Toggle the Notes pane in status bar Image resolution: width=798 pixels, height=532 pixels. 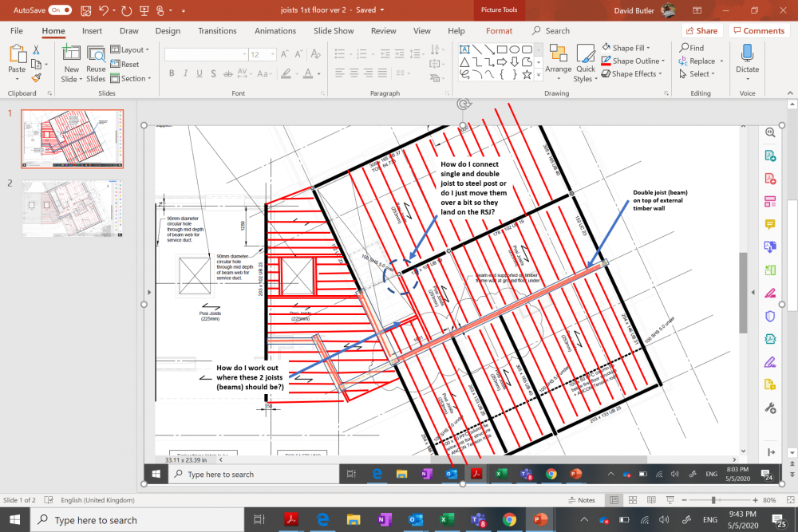click(582, 500)
